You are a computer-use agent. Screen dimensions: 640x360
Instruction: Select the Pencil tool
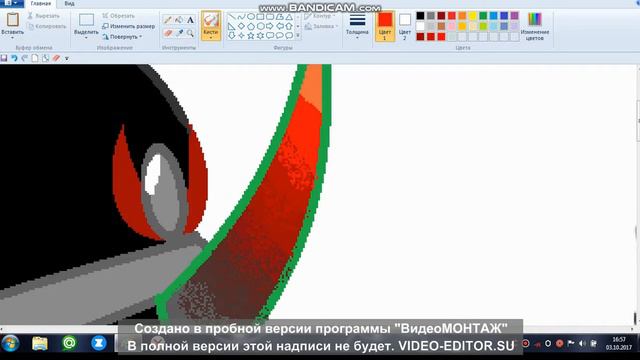pos(168,20)
